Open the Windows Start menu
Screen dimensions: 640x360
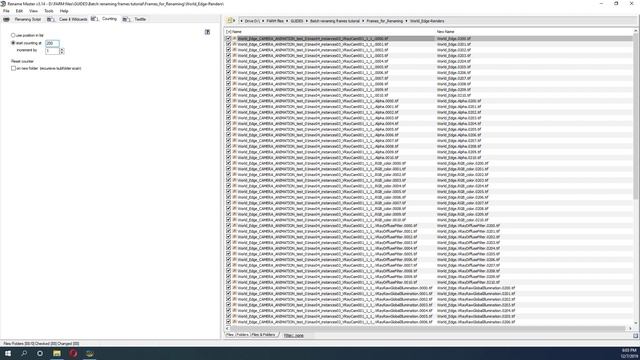pyautogui.click(x=8, y=353)
